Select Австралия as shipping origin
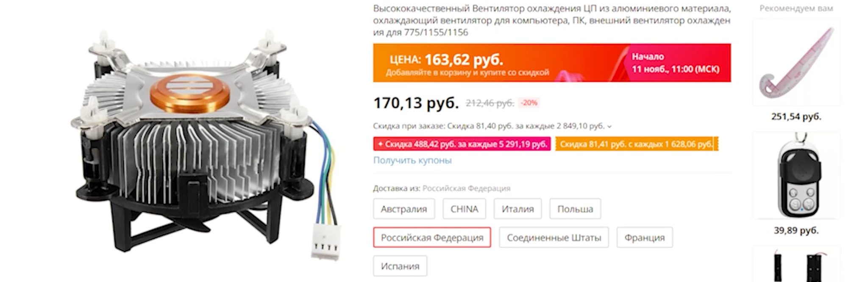868x282 pixels. point(403,209)
